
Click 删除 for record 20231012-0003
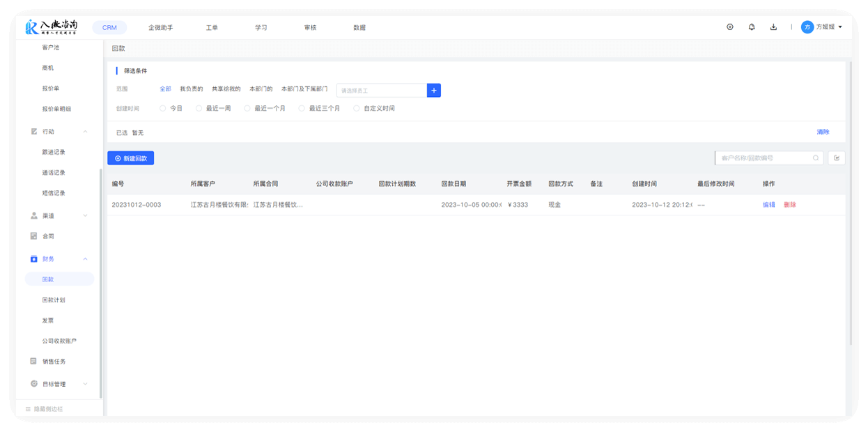click(790, 205)
